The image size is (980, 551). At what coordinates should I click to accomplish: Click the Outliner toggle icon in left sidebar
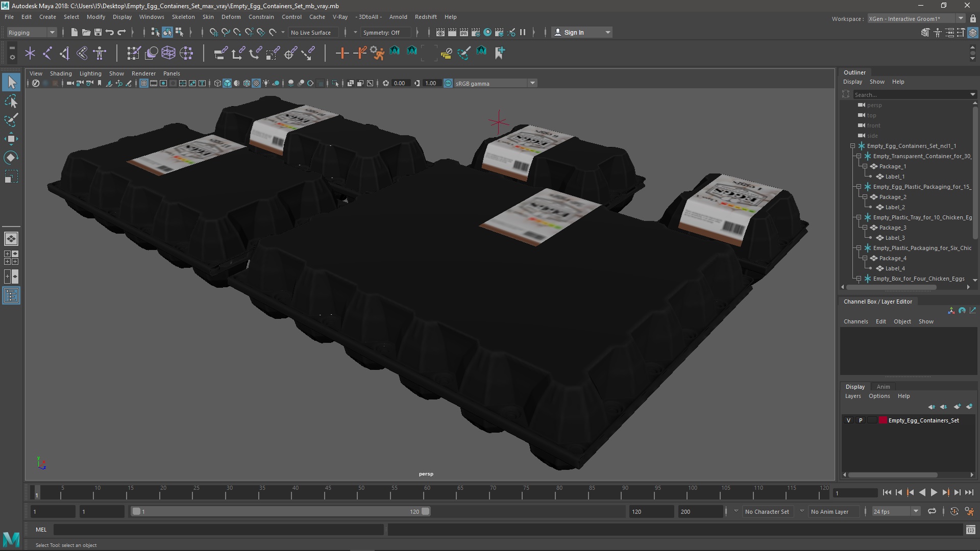11,296
